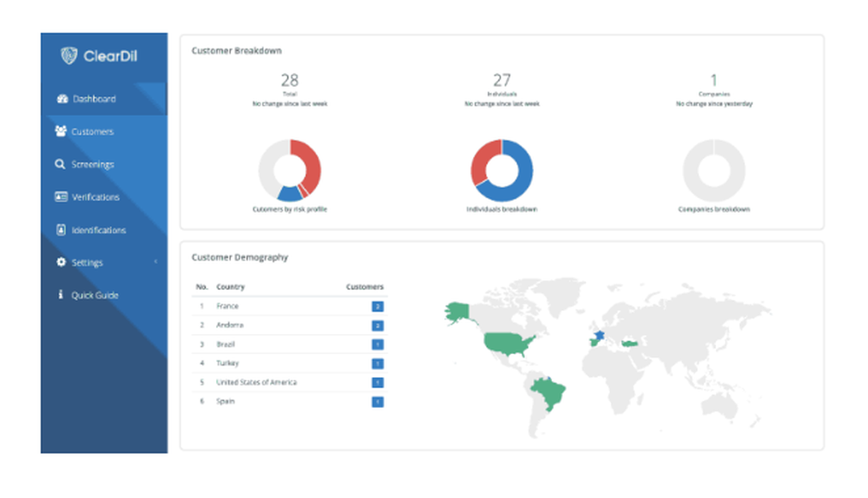
Task: Click the individuals count 27
Action: pyautogui.click(x=502, y=80)
